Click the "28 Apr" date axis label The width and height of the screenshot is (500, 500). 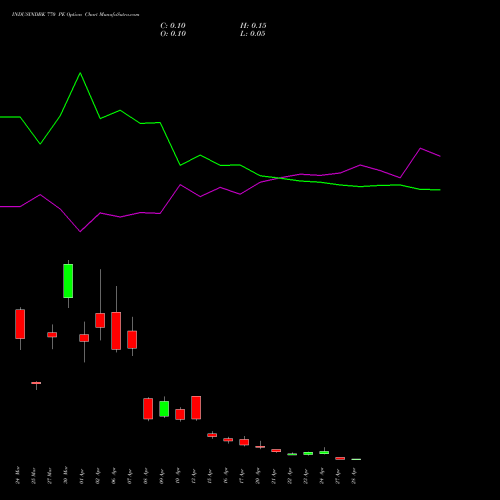point(354,476)
